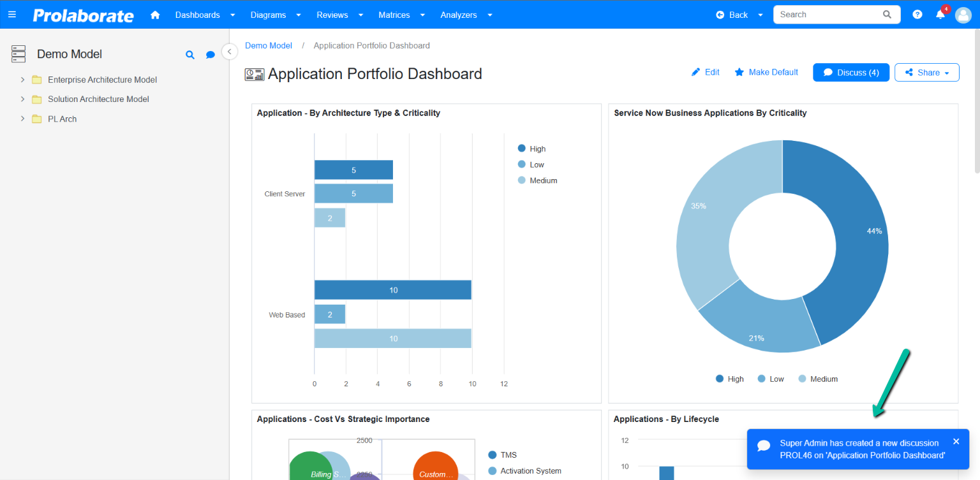Click the Client Server Medium bar showing 2
The width and height of the screenshot is (980, 480).
[330, 218]
